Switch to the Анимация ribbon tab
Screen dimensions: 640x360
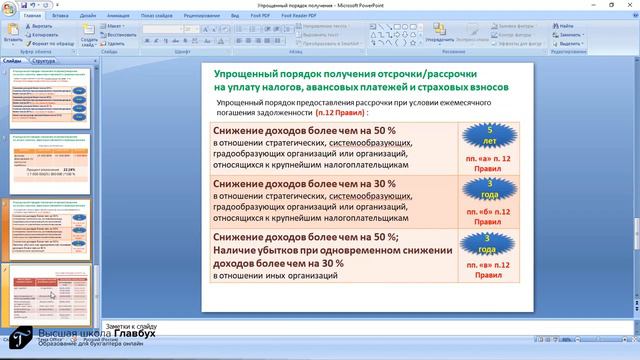(x=118, y=16)
